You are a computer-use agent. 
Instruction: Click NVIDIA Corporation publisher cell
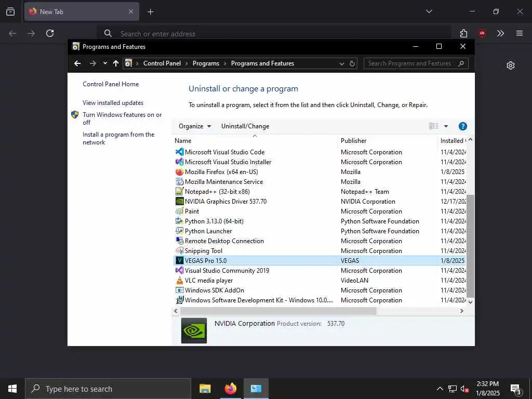coord(368,202)
